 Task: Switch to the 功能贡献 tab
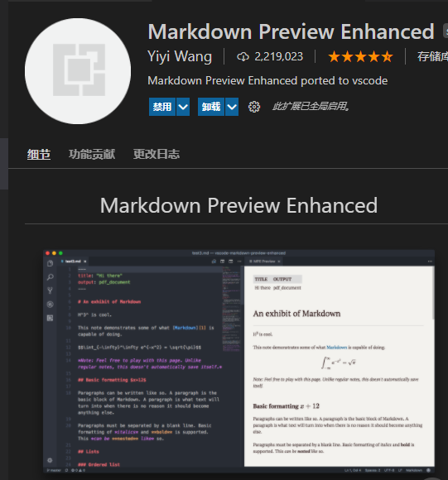tap(92, 154)
